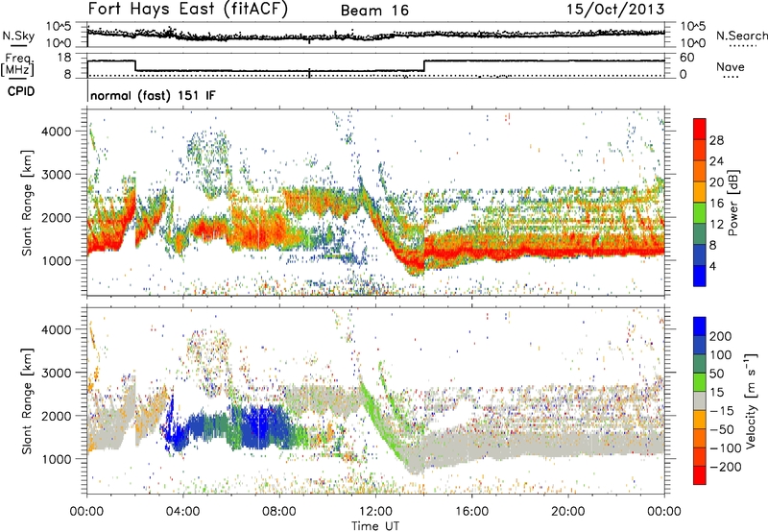Viewport: 768px width, 532px height.
Task: Click the "normal (fast) 151 IF" text
Action: [153, 96]
